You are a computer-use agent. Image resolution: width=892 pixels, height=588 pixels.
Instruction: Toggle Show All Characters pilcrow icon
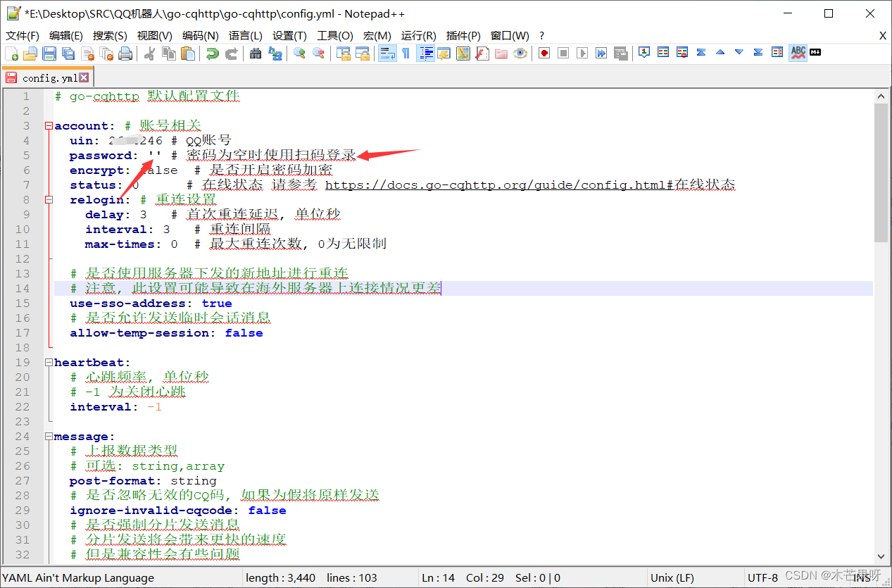(x=406, y=54)
